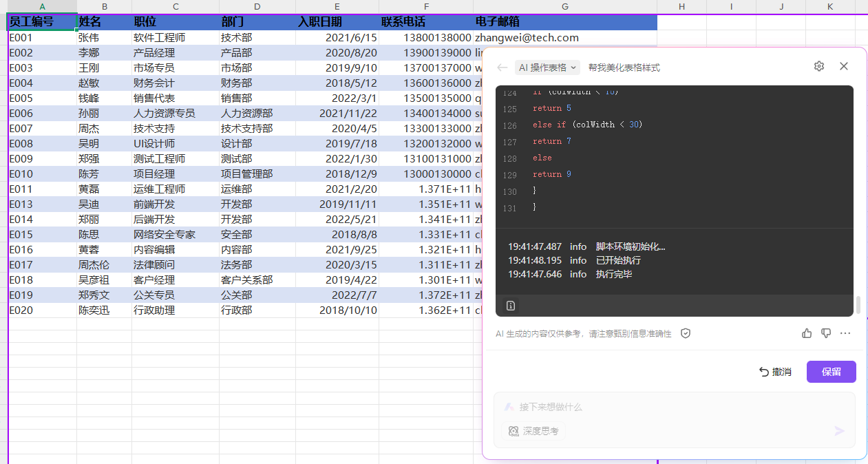
Task: Select the 姓名 header cell
Action: point(105,22)
